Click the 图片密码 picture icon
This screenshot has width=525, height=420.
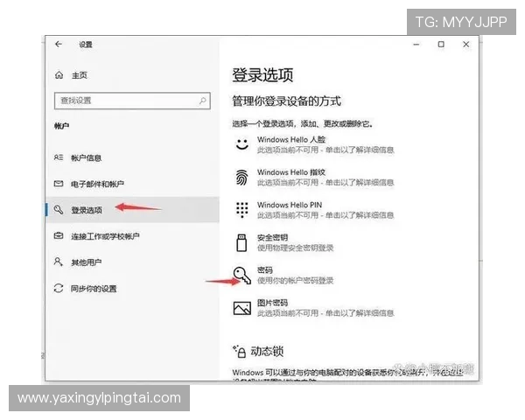tap(241, 308)
